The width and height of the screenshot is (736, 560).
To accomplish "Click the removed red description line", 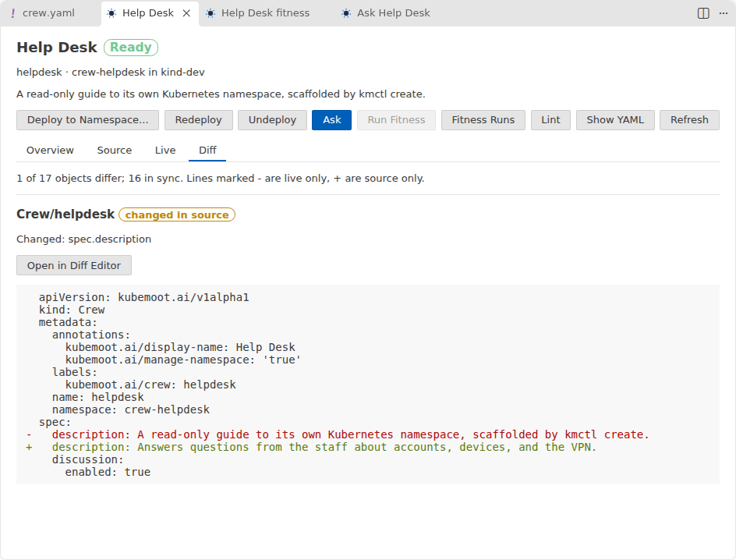I will point(351,434).
